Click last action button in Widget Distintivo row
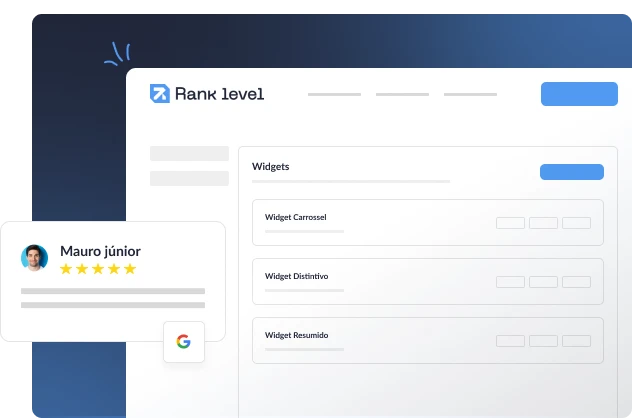 [576, 282]
